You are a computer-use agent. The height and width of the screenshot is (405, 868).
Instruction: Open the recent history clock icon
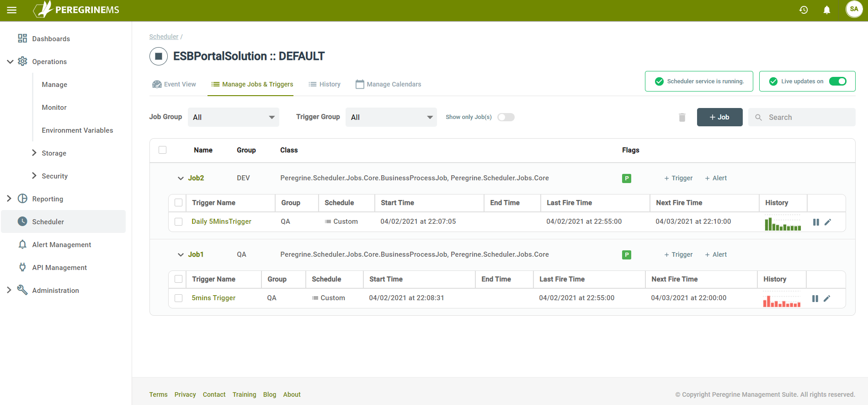point(804,10)
